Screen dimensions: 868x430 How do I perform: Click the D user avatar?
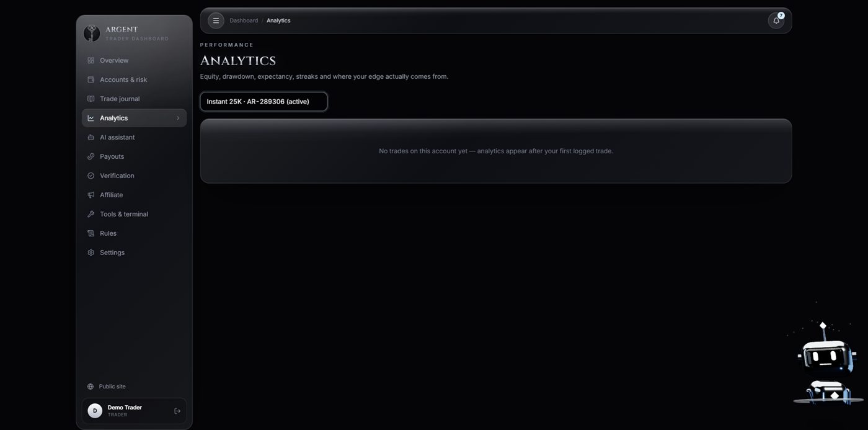(x=95, y=411)
